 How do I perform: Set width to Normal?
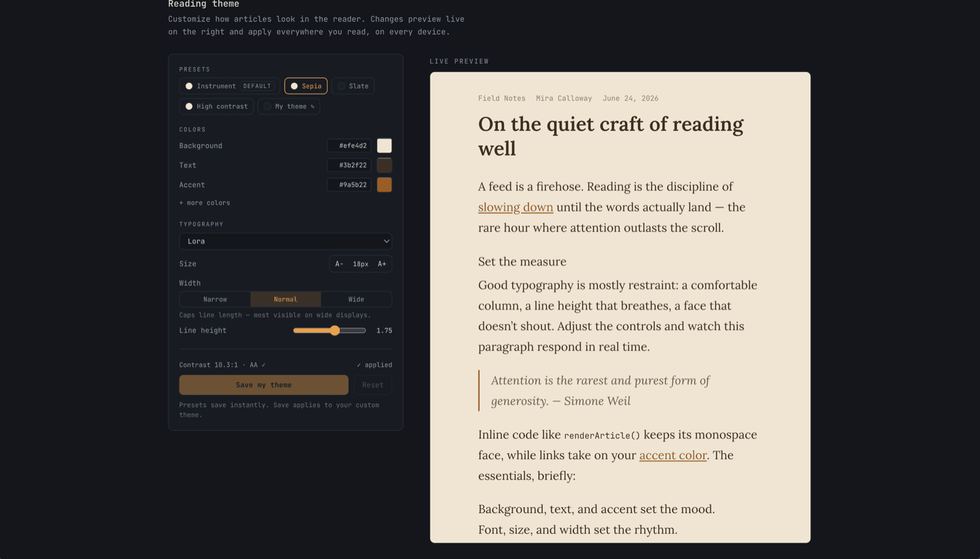[x=285, y=299]
